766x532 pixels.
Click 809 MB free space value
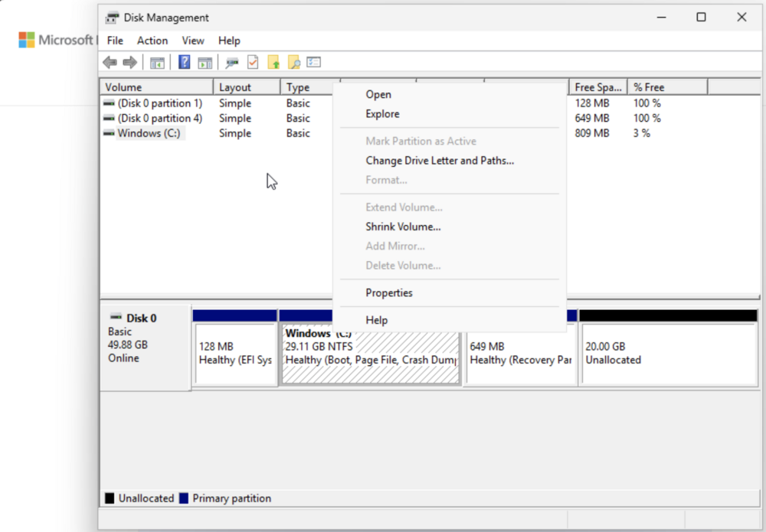[591, 133]
